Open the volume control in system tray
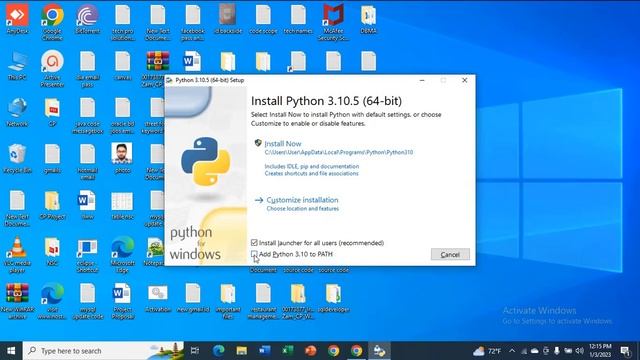 pos(580,351)
